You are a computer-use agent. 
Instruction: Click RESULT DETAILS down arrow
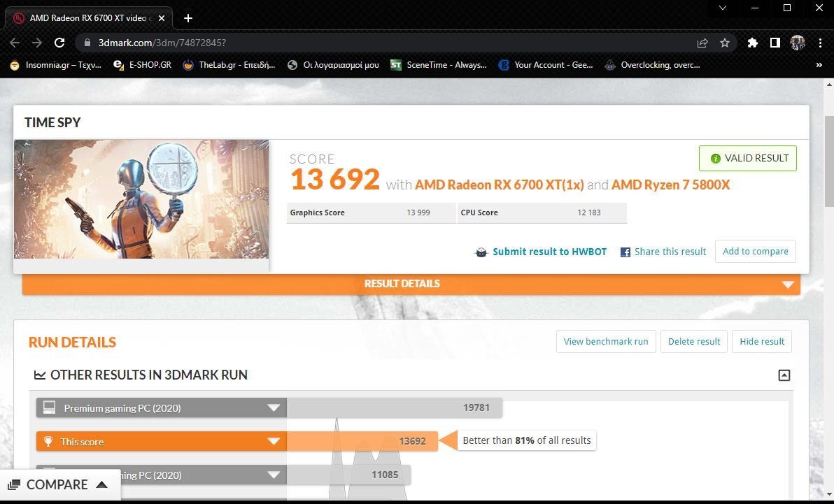click(x=788, y=285)
